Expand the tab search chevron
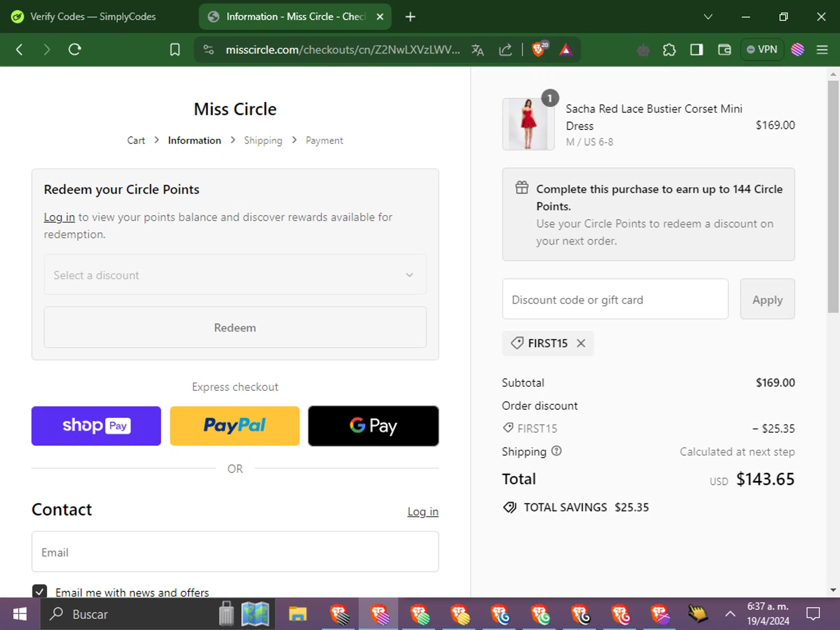The width and height of the screenshot is (840, 630). click(708, 17)
